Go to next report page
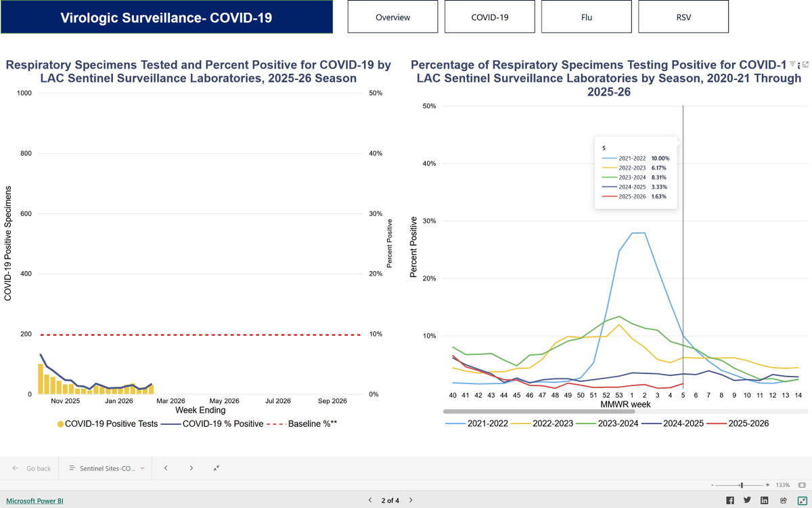The height and width of the screenshot is (508, 812). click(411, 501)
